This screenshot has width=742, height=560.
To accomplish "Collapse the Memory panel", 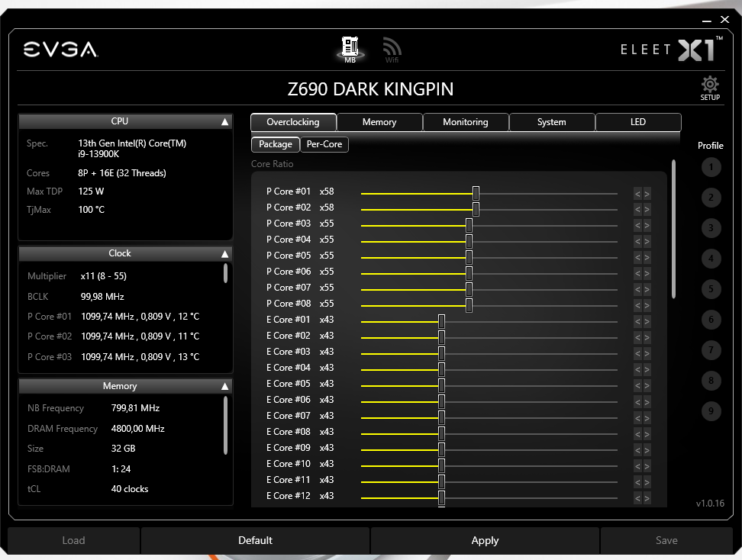I will 224,385.
